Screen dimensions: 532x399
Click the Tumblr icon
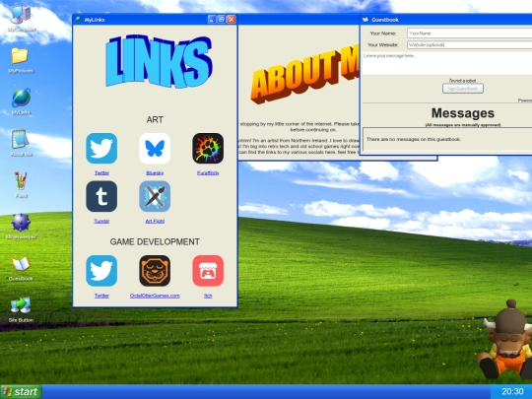(101, 196)
